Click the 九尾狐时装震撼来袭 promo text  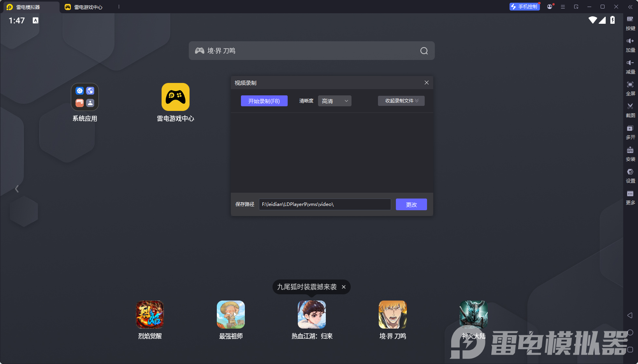[x=307, y=287]
